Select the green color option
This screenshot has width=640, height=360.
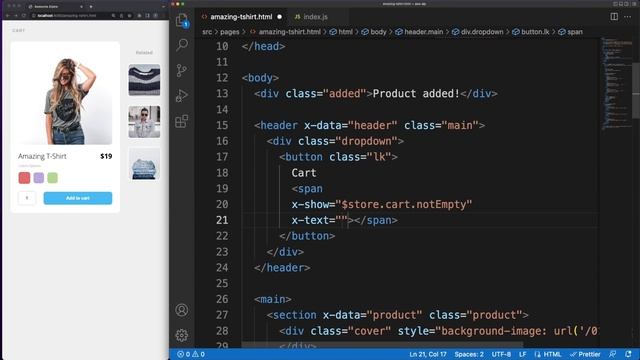click(52, 178)
